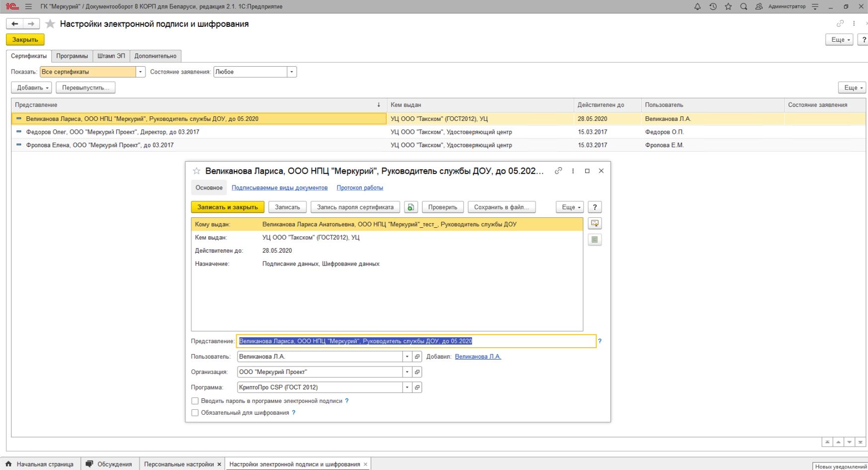868x470 pixels.
Task: Open the Добавить dropdown button
Action: [x=31, y=88]
